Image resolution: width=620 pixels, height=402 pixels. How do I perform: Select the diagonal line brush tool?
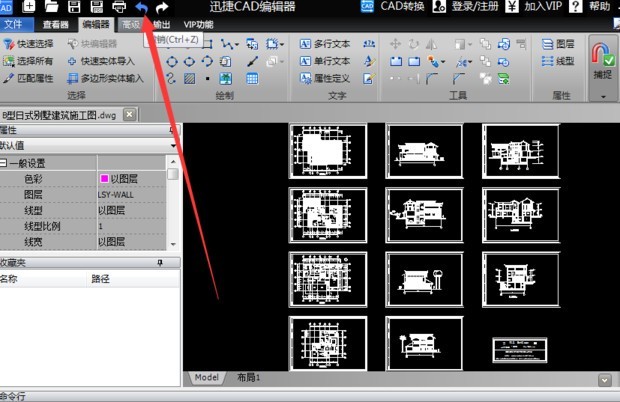tap(253, 61)
